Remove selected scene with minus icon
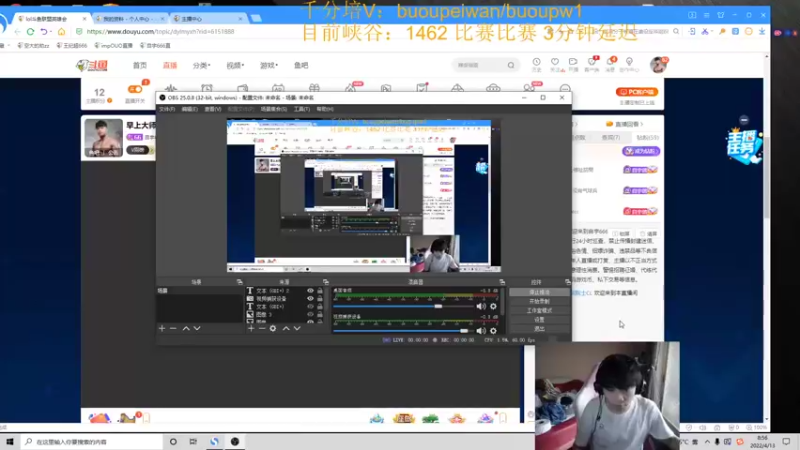Viewport: 800px width, 450px height. (x=173, y=329)
